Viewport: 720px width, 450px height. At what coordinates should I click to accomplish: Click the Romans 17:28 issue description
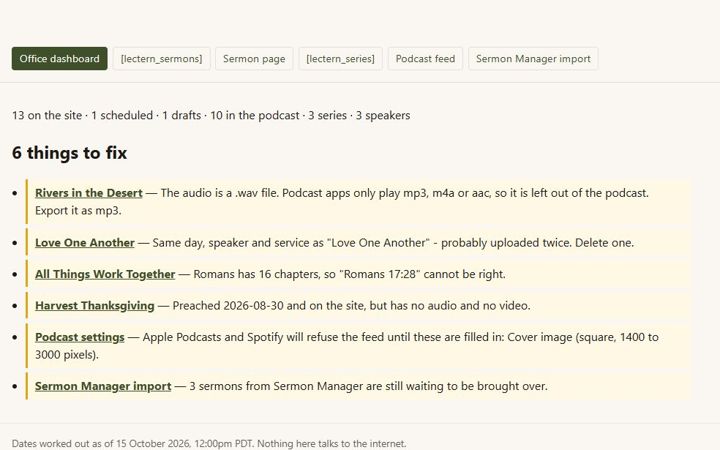pos(349,274)
